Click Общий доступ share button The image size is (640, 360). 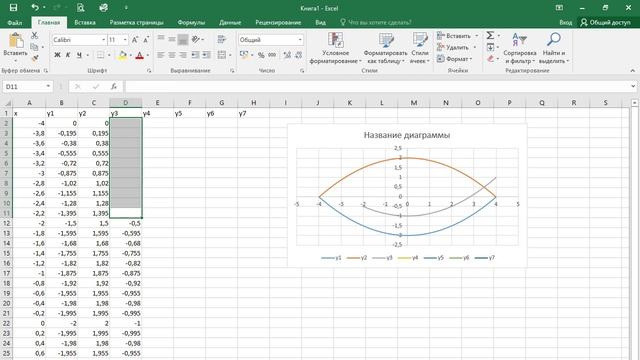pos(606,22)
